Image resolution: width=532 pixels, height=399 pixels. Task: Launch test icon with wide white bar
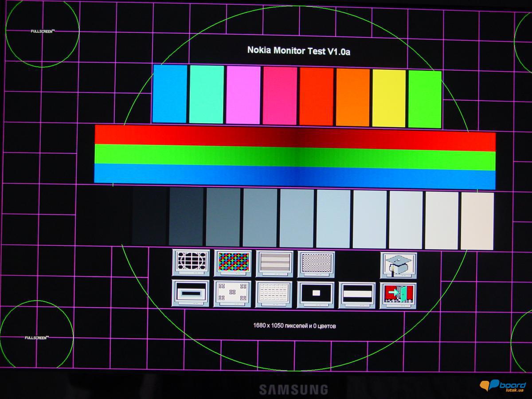coord(357,295)
